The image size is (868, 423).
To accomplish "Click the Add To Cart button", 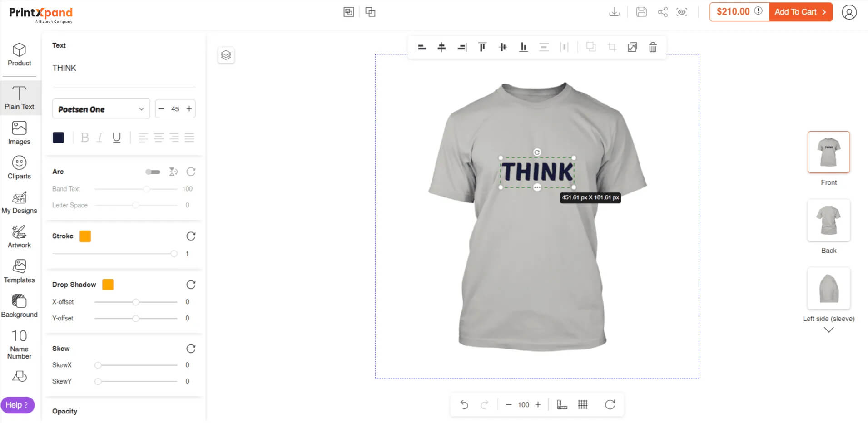I will pos(800,12).
